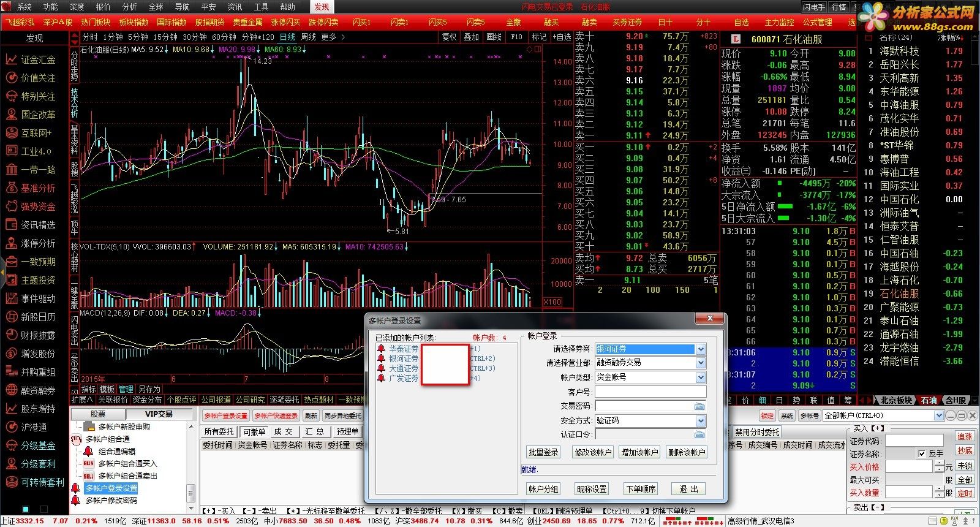Click the 一带一路 sidebar icon

[11, 170]
